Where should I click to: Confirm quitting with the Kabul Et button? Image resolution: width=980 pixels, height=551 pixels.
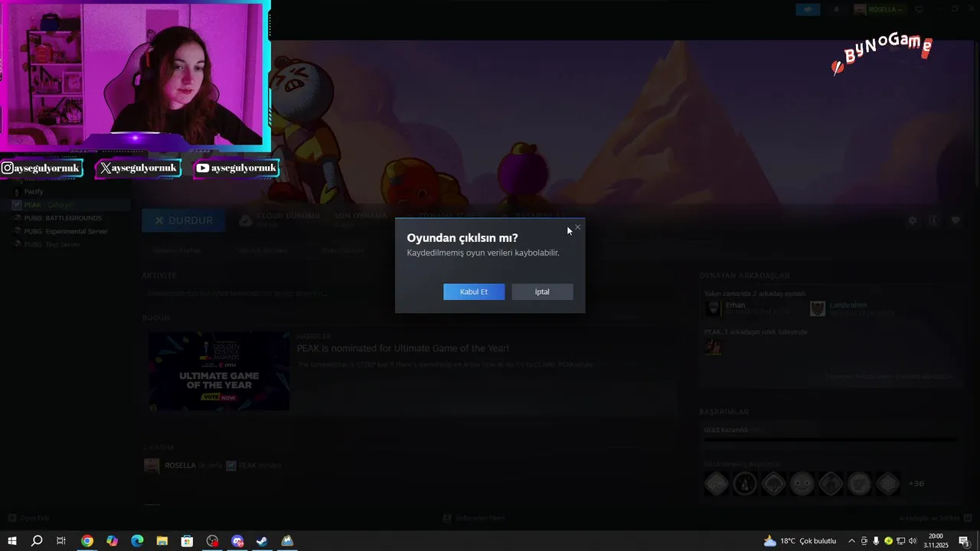tap(474, 292)
